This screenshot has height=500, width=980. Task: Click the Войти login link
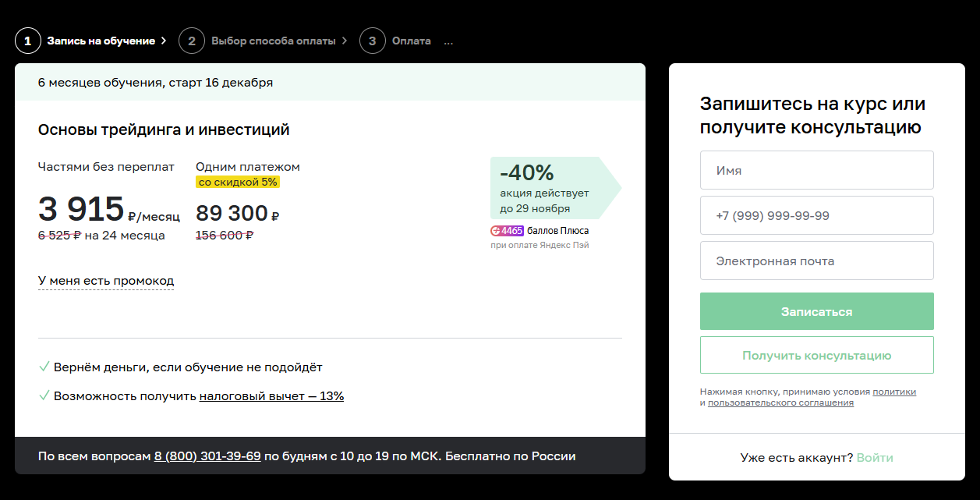875,457
